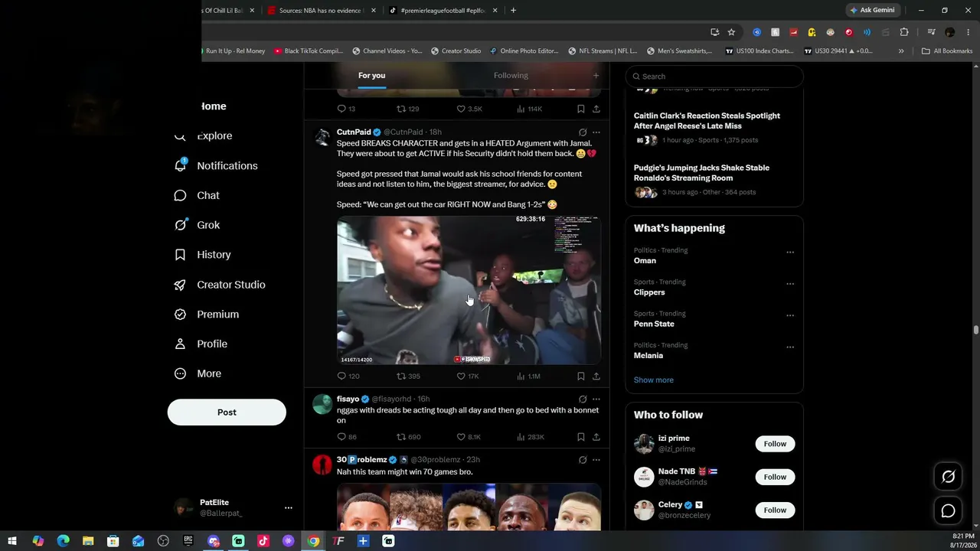Open the Windows Start menu
The image size is (980, 551).
point(12,541)
